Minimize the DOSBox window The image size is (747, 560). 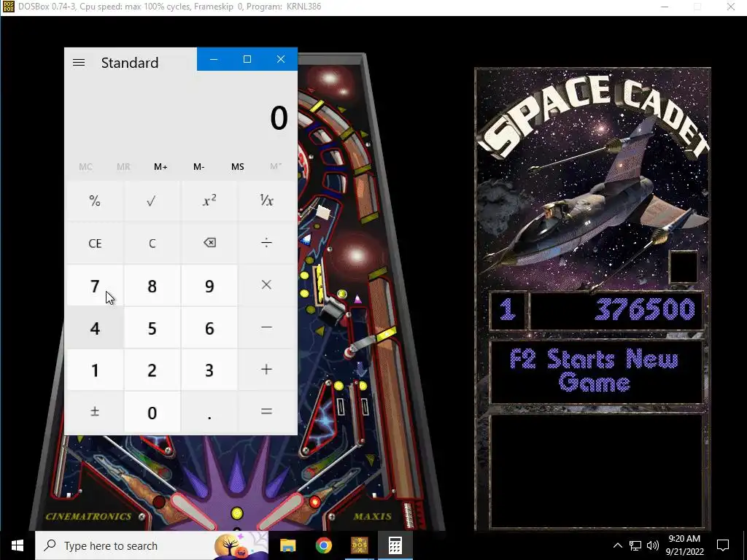(665, 7)
